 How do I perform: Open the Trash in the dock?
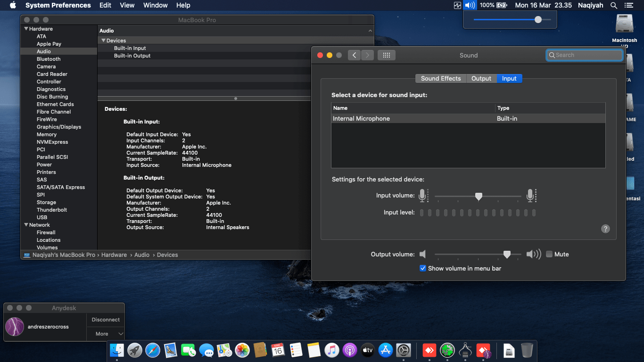[x=527, y=350]
